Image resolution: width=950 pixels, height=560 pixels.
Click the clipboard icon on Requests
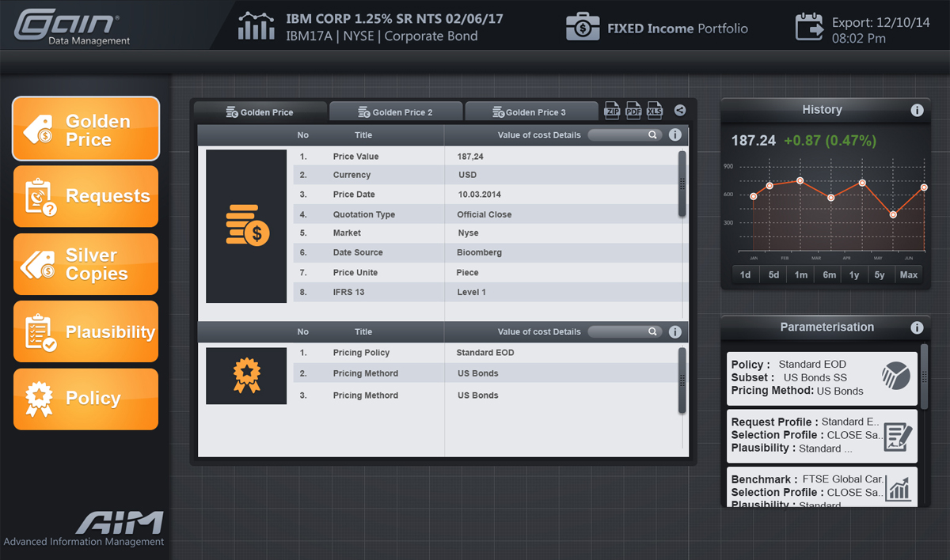pyautogui.click(x=40, y=197)
